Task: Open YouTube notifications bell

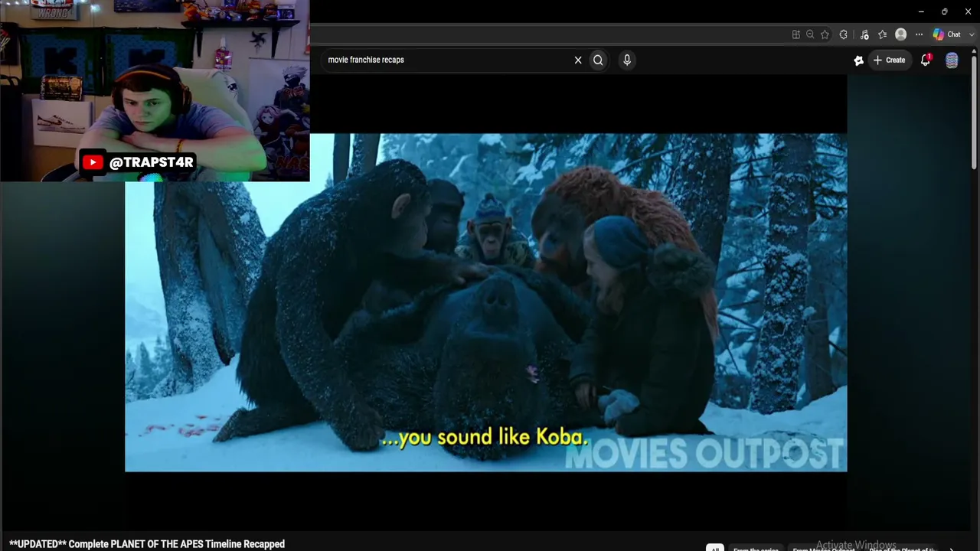Action: coord(926,60)
